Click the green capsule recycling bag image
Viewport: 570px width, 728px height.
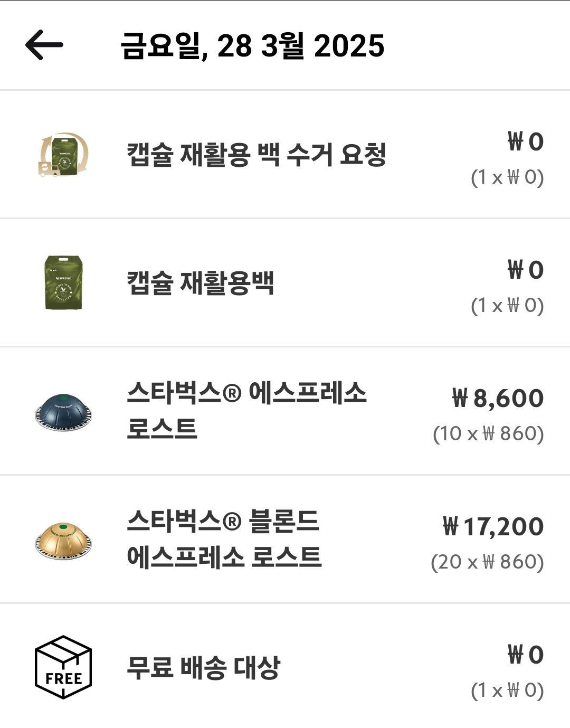(64, 282)
